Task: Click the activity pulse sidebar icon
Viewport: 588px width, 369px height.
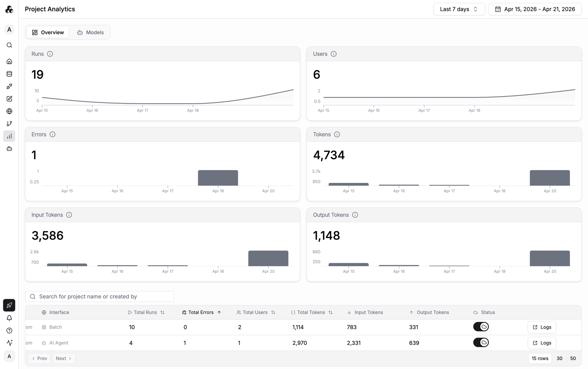Action: click(9, 343)
